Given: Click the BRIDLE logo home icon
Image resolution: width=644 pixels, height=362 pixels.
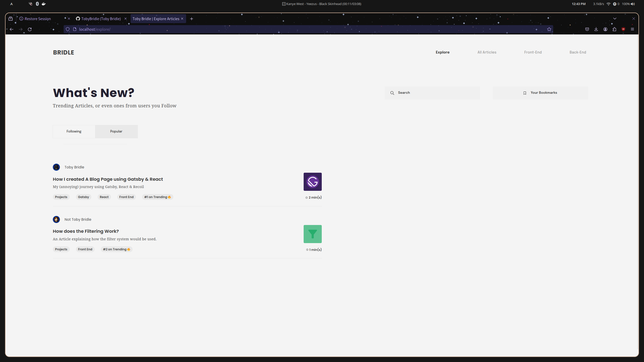Looking at the screenshot, I should point(64,52).
